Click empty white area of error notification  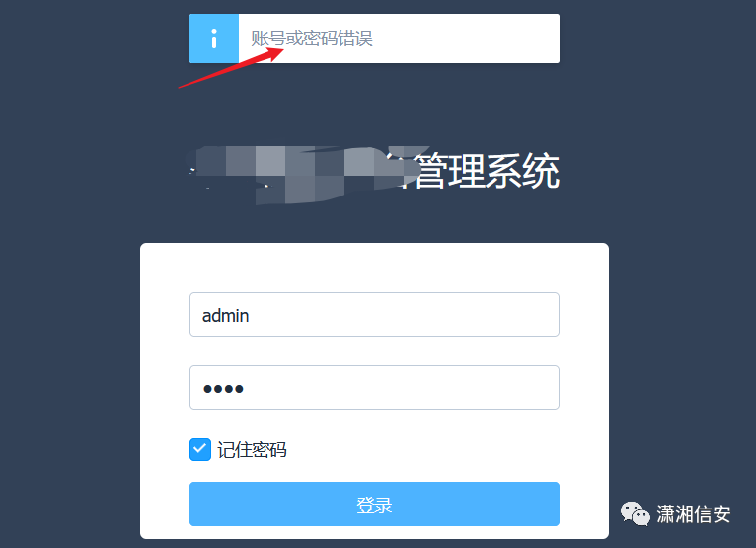pos(463,39)
